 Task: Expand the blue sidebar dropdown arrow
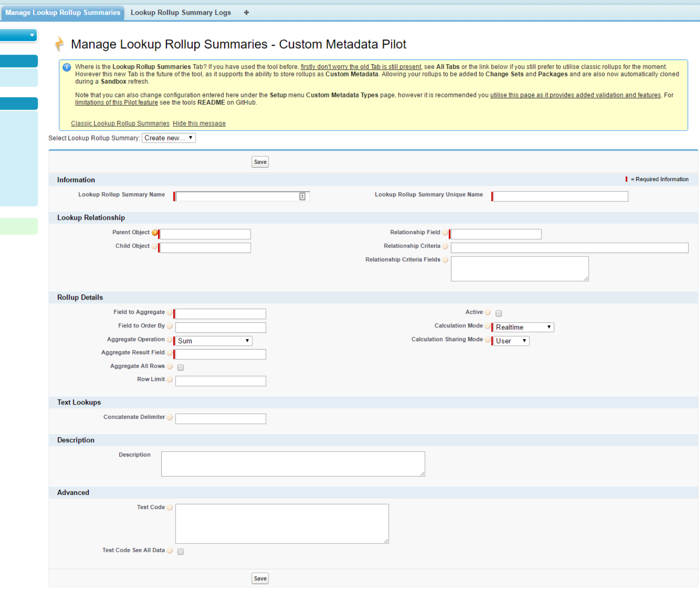tap(32, 35)
